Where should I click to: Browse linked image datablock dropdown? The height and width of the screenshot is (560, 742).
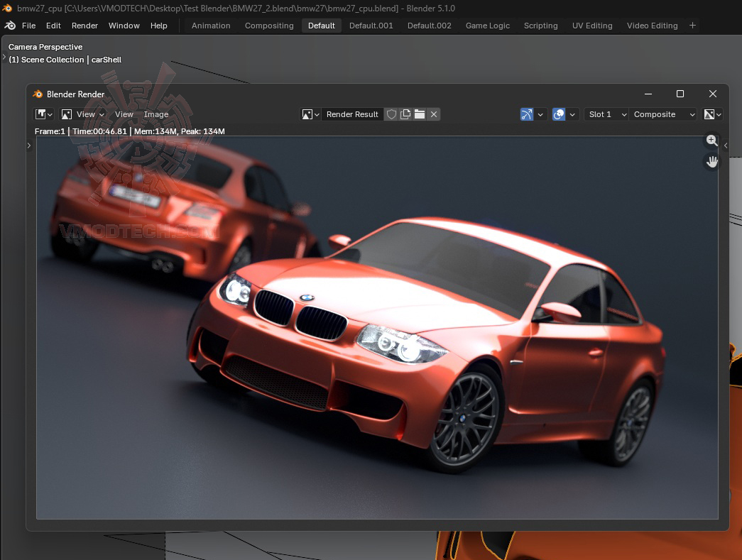click(x=310, y=114)
